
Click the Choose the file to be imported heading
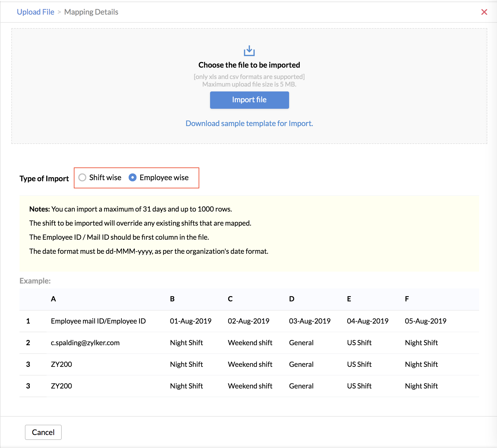click(x=249, y=65)
